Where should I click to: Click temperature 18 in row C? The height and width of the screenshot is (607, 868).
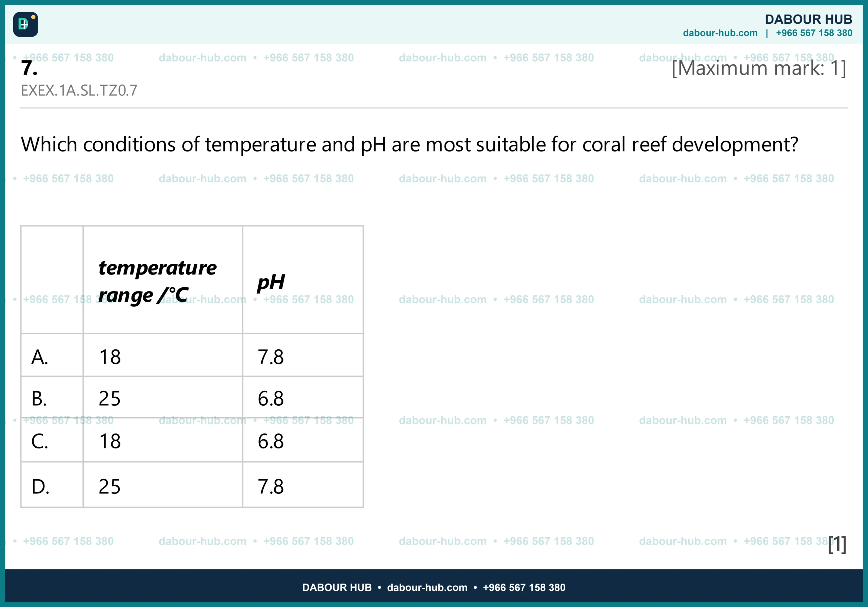tap(110, 441)
